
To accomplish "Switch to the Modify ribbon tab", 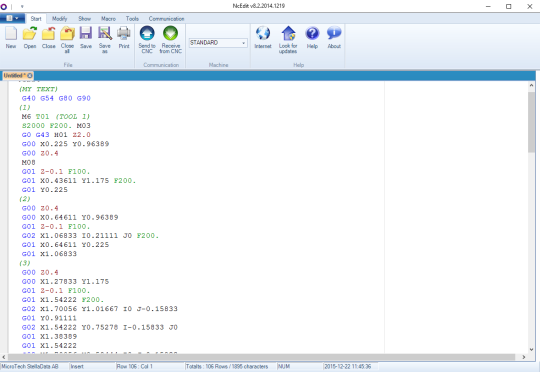I will point(60,19).
